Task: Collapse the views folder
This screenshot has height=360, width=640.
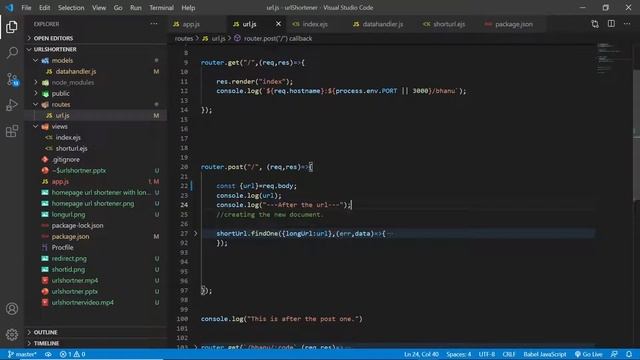Action: [x=60, y=127]
